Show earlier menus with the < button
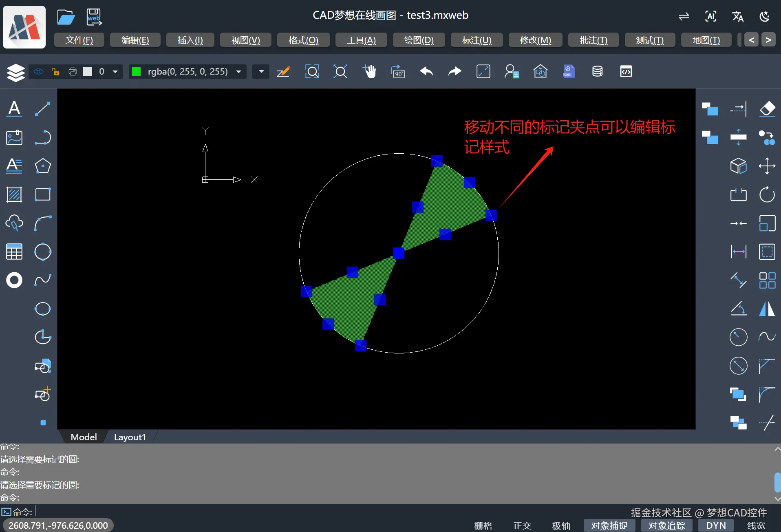781x532 pixels. (x=751, y=40)
